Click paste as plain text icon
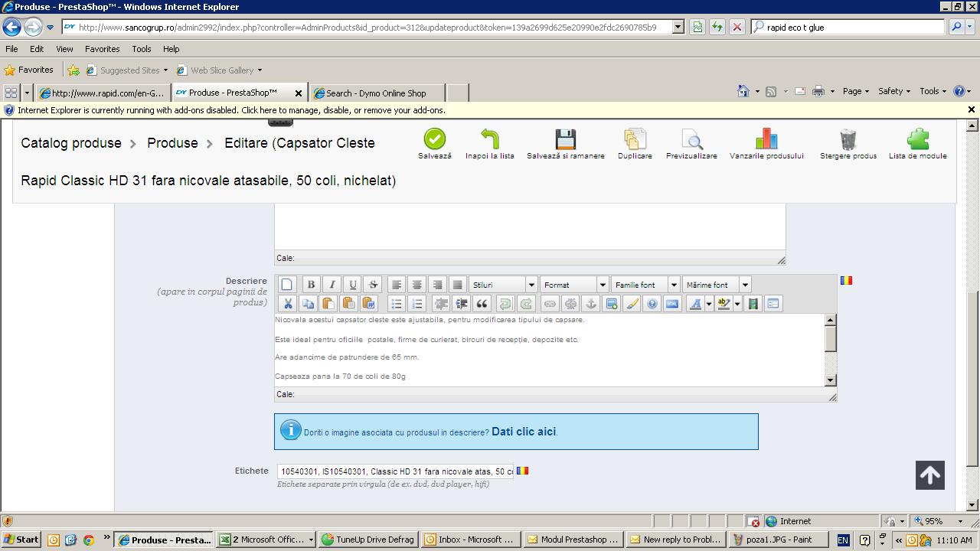Viewport: 980px width, 551px height. tap(348, 304)
